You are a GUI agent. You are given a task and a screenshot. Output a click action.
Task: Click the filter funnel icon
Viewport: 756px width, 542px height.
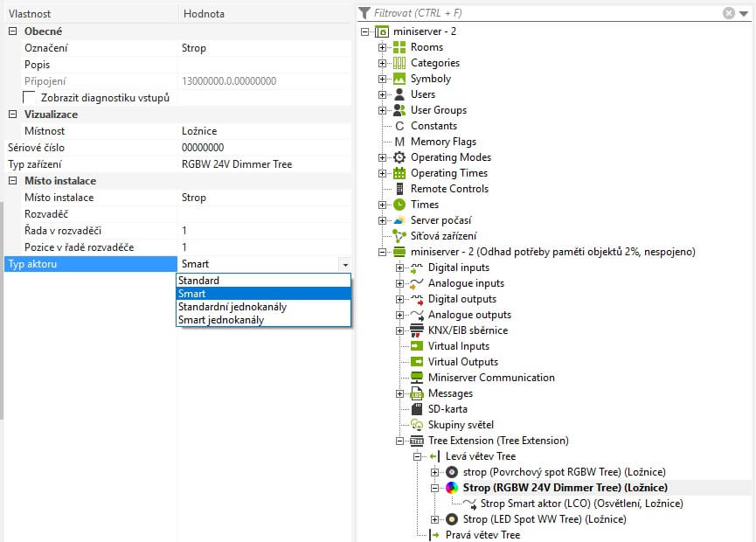[365, 13]
